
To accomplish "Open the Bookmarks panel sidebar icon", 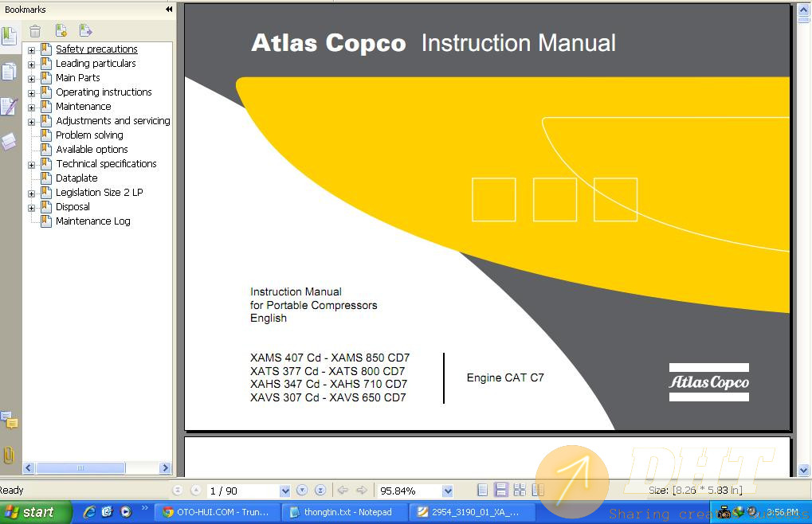I will 9,35.
